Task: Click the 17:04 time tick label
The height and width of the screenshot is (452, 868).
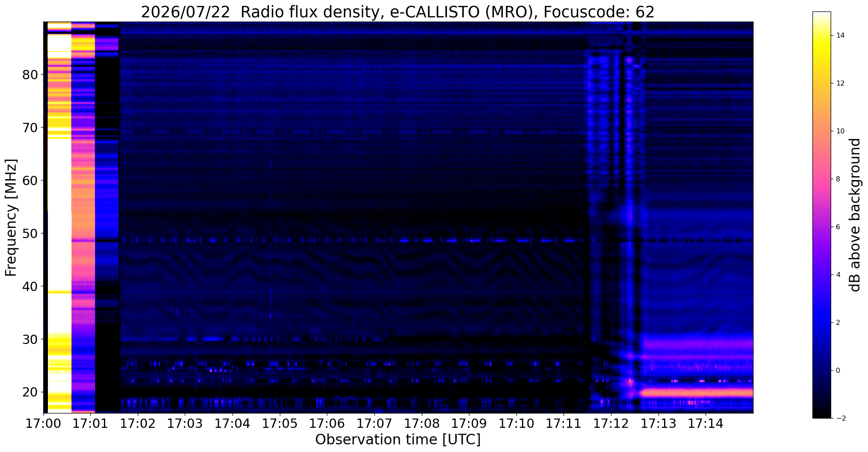Action: click(x=232, y=424)
